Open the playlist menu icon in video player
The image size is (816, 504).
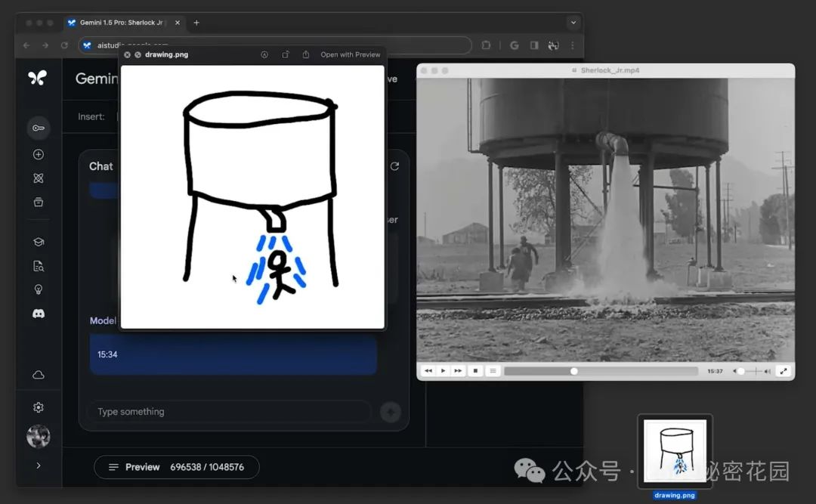click(x=493, y=371)
